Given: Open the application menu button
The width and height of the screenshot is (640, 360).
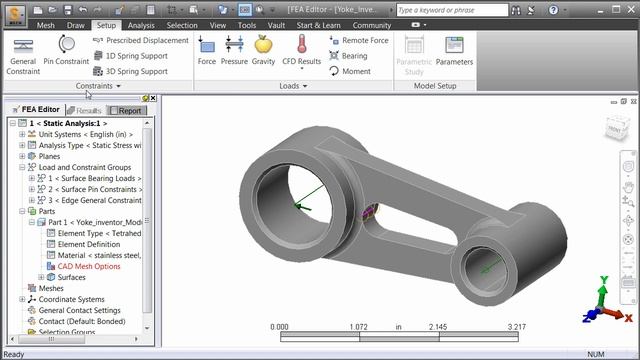Looking at the screenshot, I should [15, 16].
